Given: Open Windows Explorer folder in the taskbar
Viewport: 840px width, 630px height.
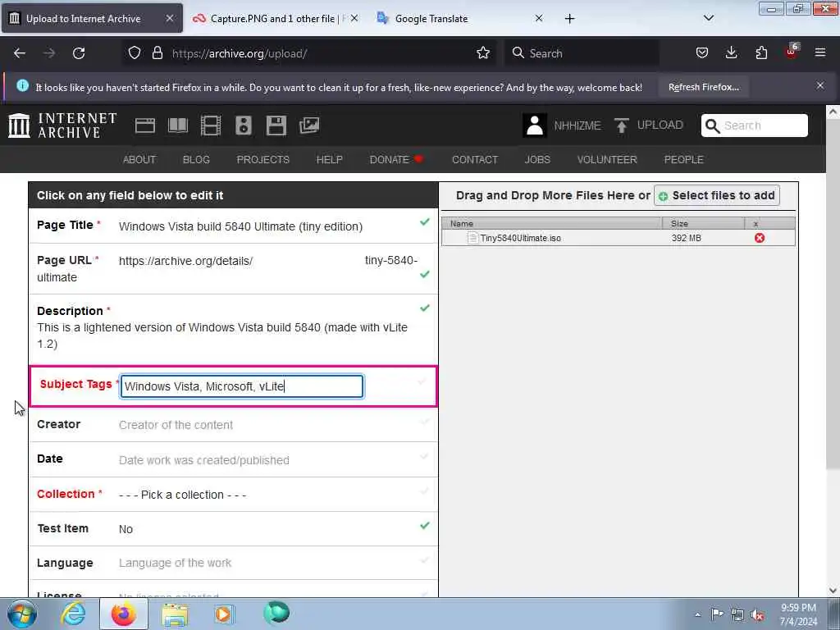Looking at the screenshot, I should (x=175, y=614).
